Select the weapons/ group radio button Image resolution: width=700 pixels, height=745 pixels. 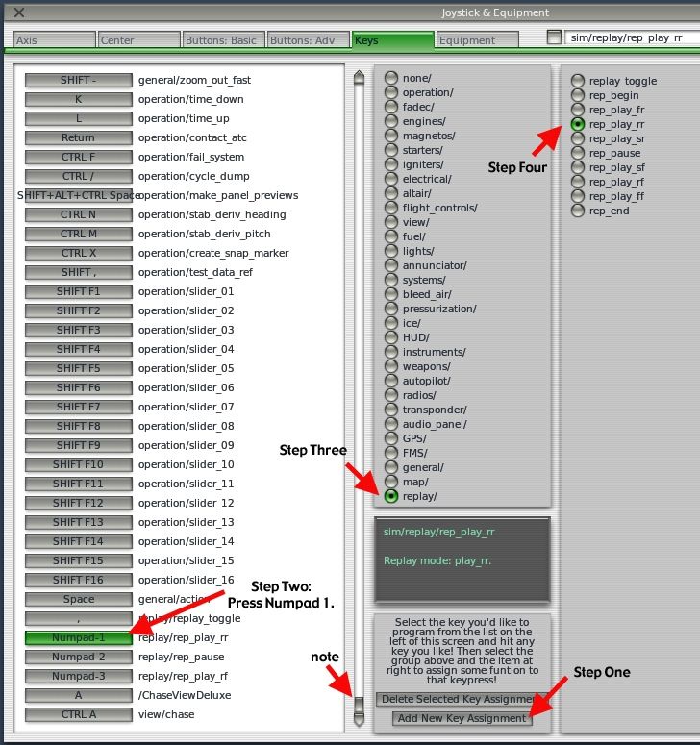[391, 366]
